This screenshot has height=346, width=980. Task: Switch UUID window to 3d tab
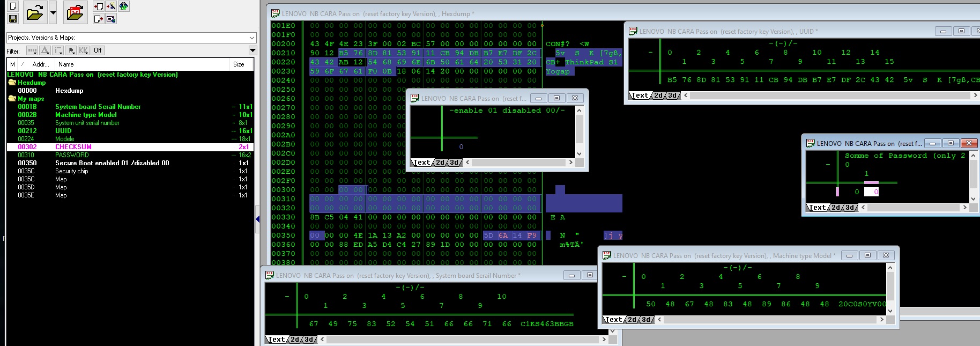pos(672,95)
